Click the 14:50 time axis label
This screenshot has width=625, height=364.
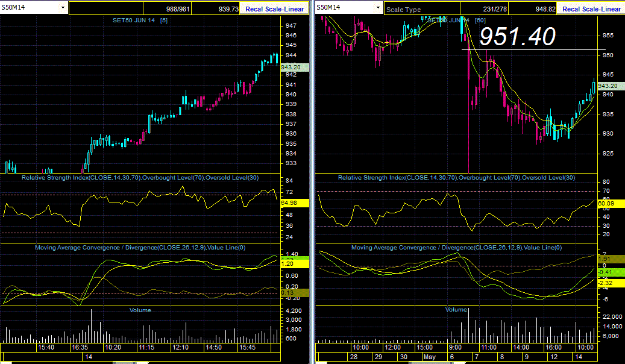coord(213,347)
